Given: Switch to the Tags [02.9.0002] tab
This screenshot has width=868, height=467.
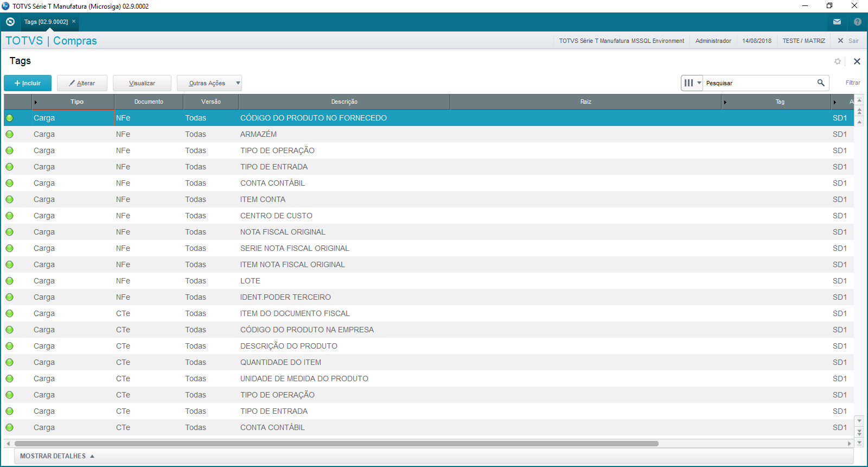Looking at the screenshot, I should point(46,22).
